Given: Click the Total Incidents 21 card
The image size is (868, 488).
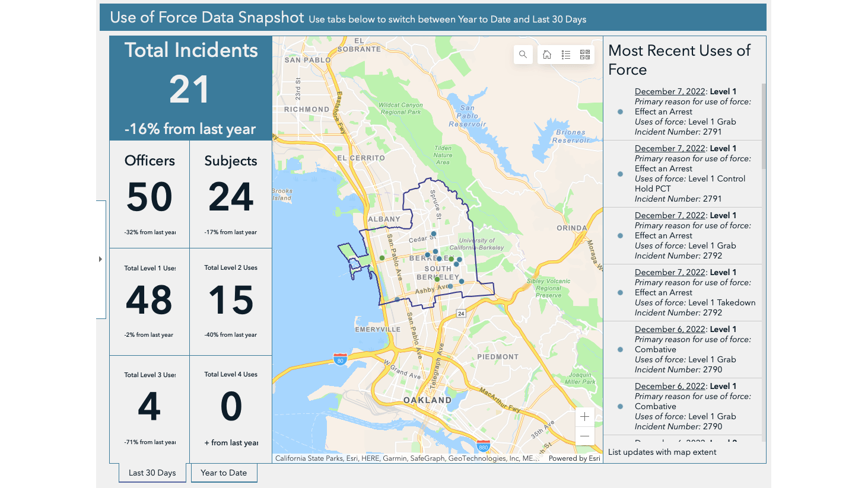Looking at the screenshot, I should 191,88.
